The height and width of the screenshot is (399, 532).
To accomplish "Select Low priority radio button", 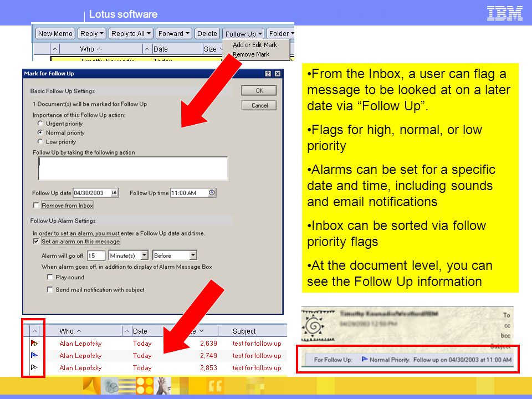I will tap(40, 142).
